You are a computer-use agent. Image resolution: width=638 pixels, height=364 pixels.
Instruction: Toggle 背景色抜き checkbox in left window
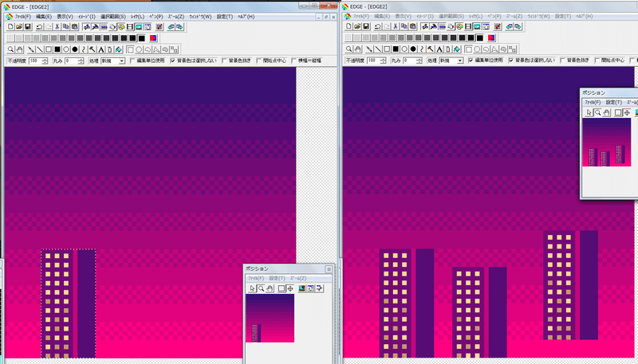(224, 61)
